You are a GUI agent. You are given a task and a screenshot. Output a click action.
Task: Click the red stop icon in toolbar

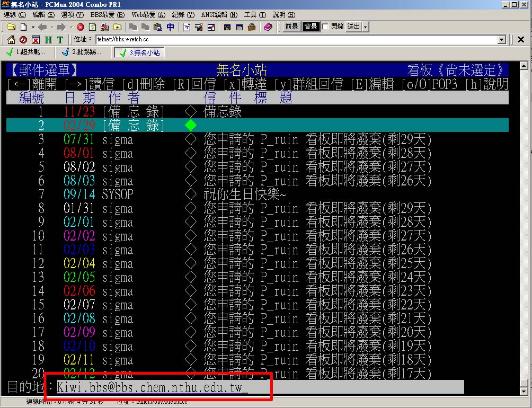coord(81,27)
